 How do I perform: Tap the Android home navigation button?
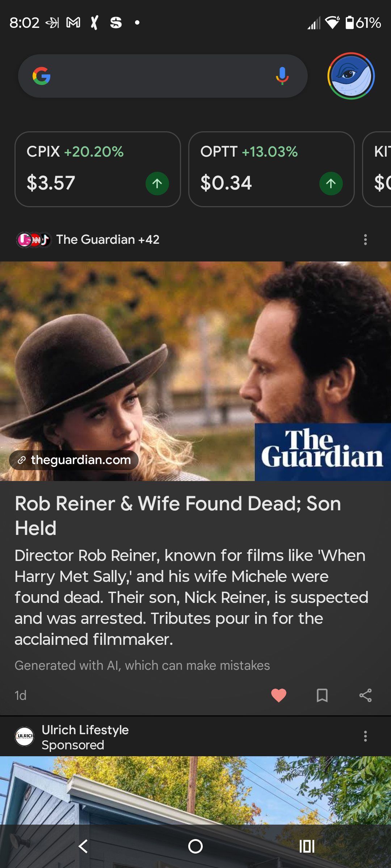pyautogui.click(x=195, y=846)
